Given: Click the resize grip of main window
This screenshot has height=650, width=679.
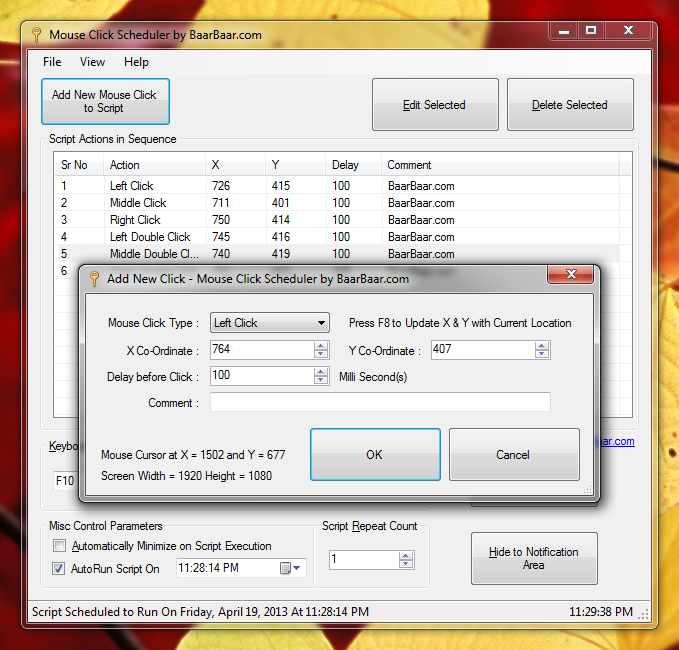Looking at the screenshot, I should pyautogui.click(x=644, y=614).
